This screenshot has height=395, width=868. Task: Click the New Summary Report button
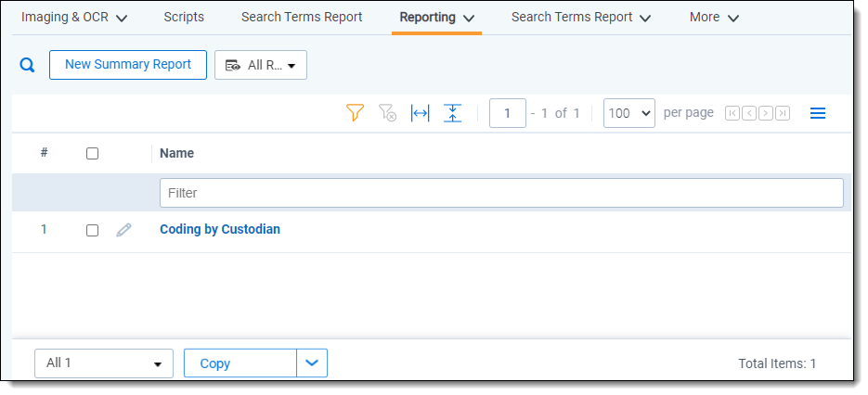tap(128, 65)
